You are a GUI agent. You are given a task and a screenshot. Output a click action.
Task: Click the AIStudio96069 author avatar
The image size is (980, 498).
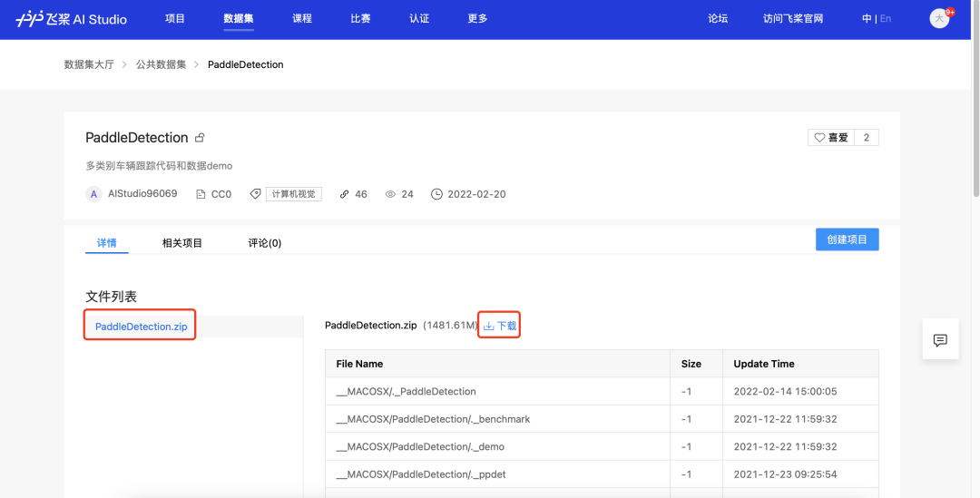[93, 194]
